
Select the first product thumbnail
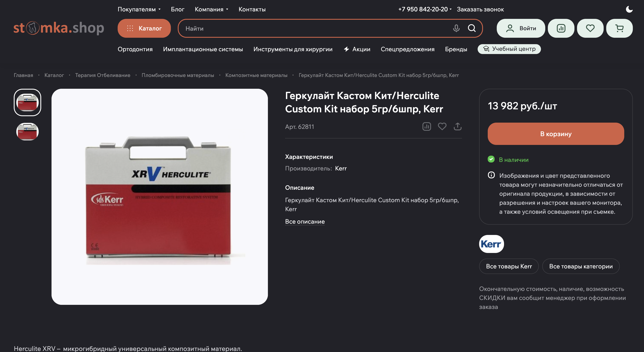pyautogui.click(x=27, y=102)
